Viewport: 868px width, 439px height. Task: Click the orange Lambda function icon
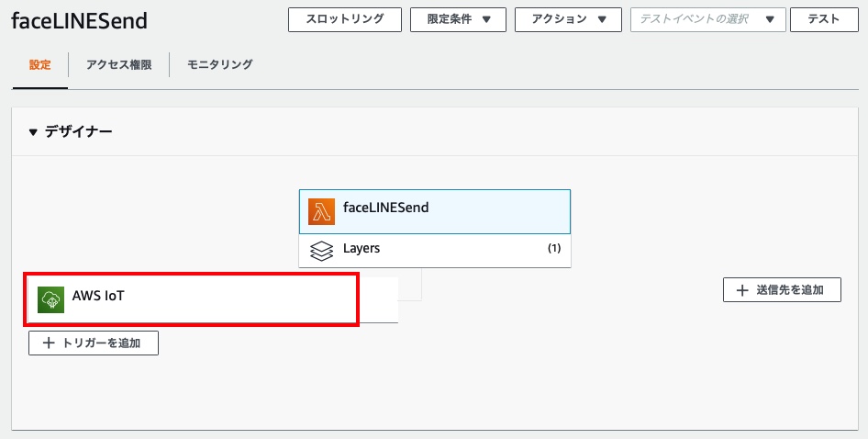click(x=322, y=211)
